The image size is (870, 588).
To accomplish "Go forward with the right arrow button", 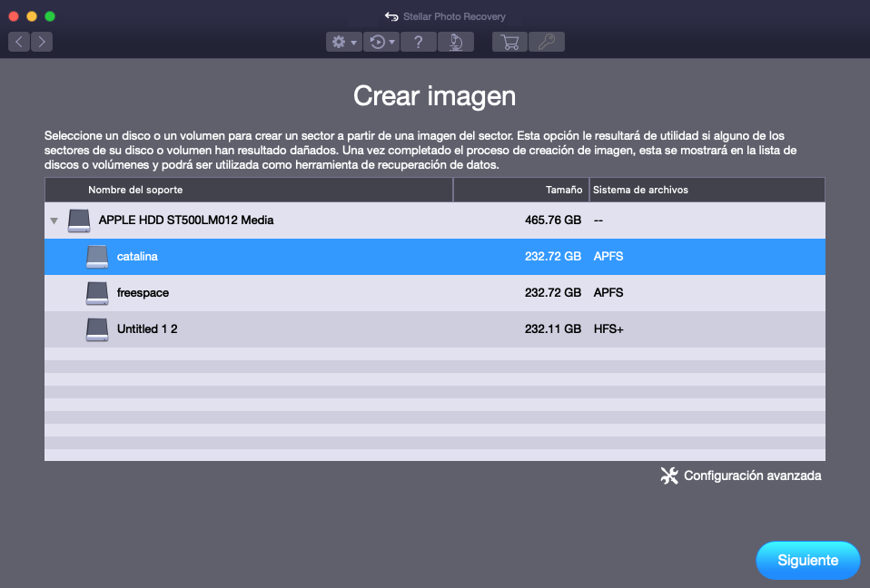I will click(42, 42).
